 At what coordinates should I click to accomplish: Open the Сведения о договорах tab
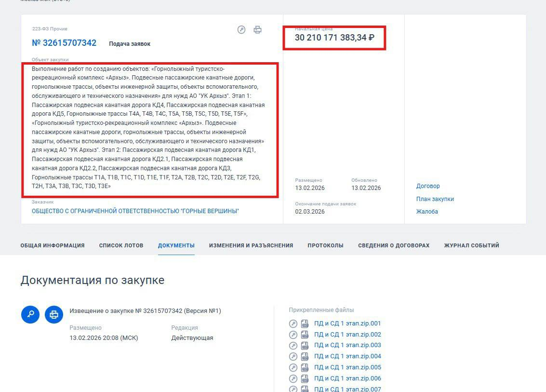coord(394,245)
